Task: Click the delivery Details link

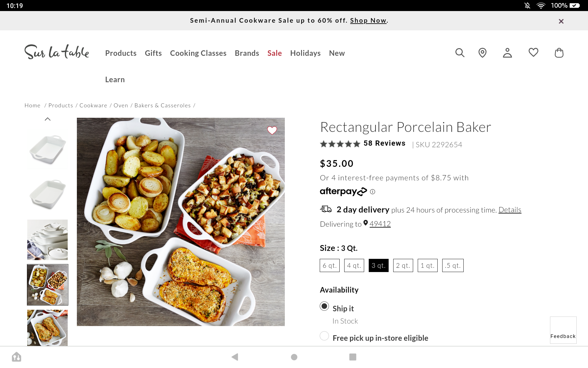Action: (510, 210)
